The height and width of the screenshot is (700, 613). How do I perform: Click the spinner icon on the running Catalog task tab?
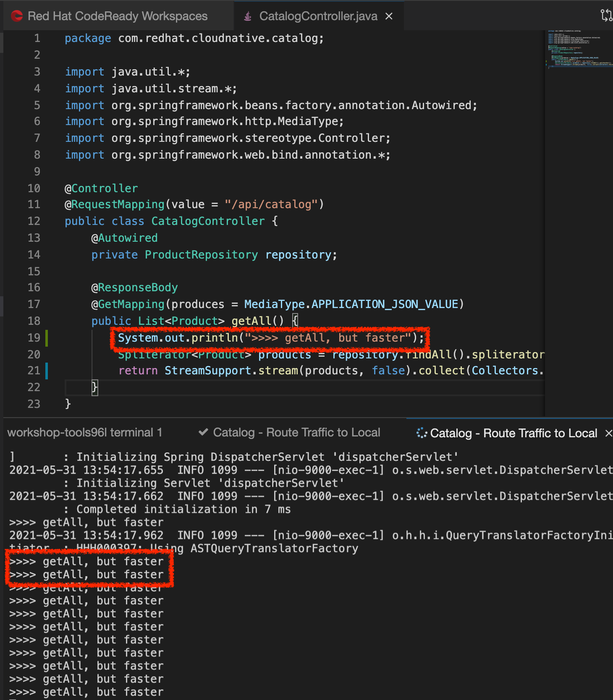[x=422, y=433]
